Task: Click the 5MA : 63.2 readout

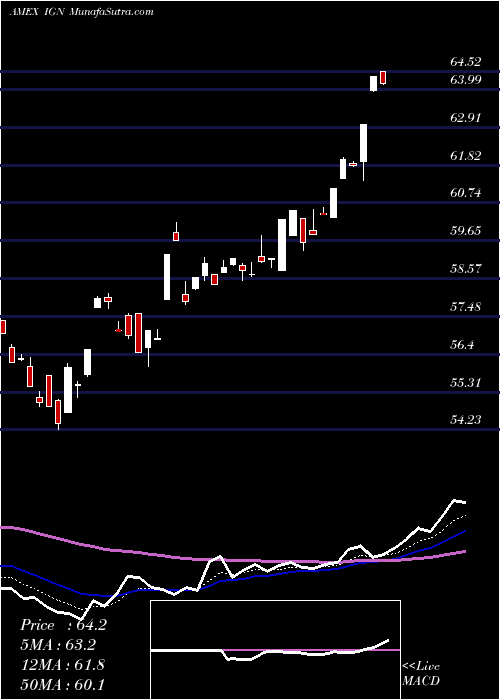Action: (58, 645)
